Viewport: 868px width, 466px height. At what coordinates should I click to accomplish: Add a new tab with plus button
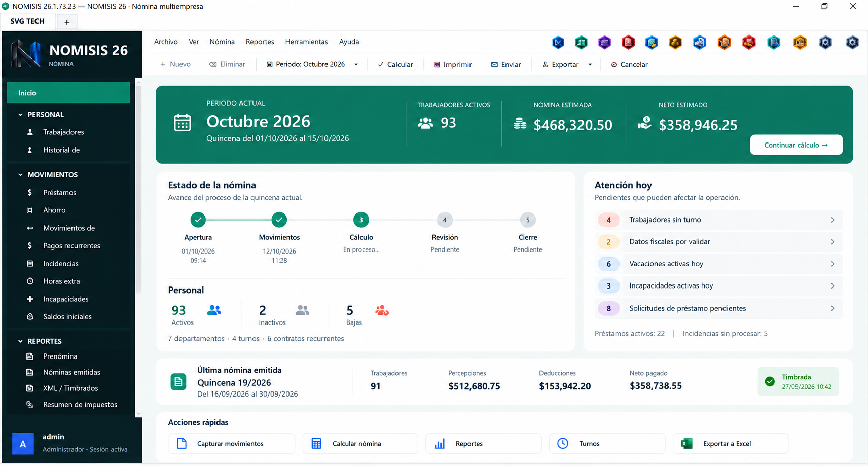click(67, 22)
